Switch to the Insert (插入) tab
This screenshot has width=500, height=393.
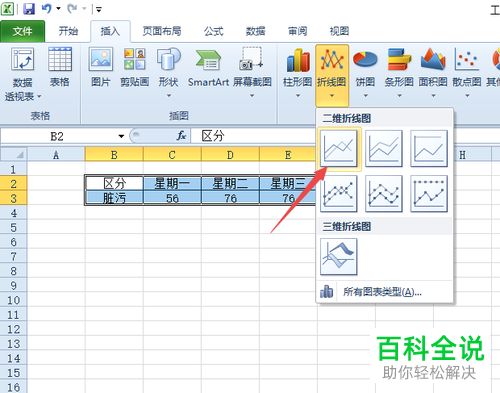pos(110,31)
